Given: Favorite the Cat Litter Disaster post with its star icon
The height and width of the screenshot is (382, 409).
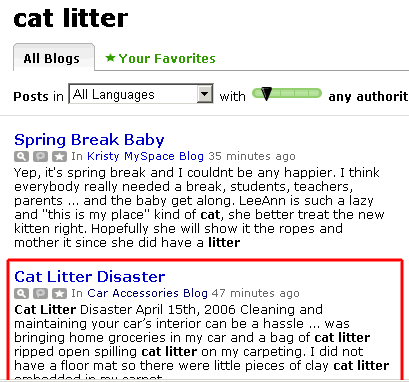Looking at the screenshot, I should (59, 293).
